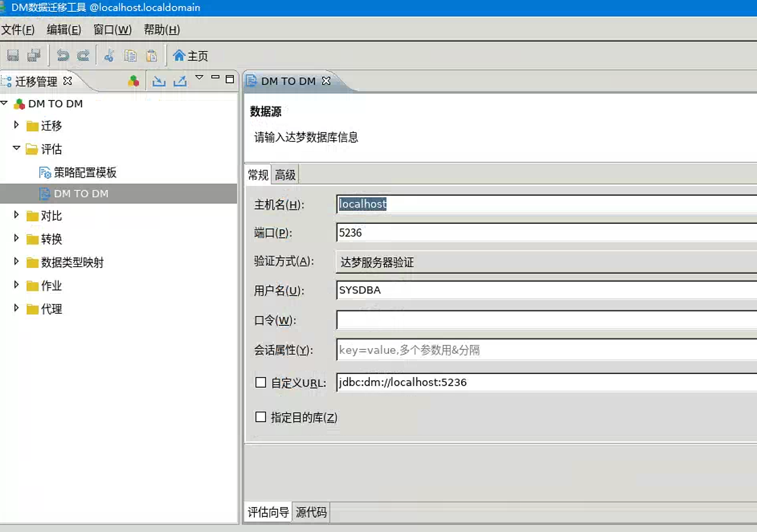Open the 验证方式 combo box
757x532 pixels.
[546, 262]
